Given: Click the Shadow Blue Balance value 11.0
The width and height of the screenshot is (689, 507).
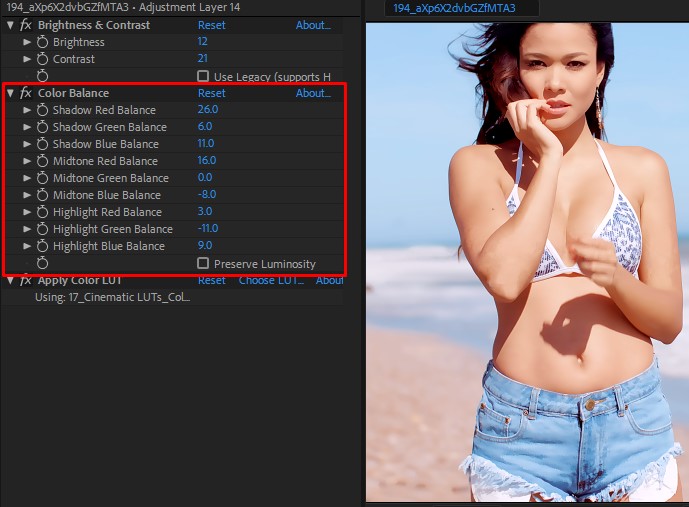Looking at the screenshot, I should coord(206,144).
